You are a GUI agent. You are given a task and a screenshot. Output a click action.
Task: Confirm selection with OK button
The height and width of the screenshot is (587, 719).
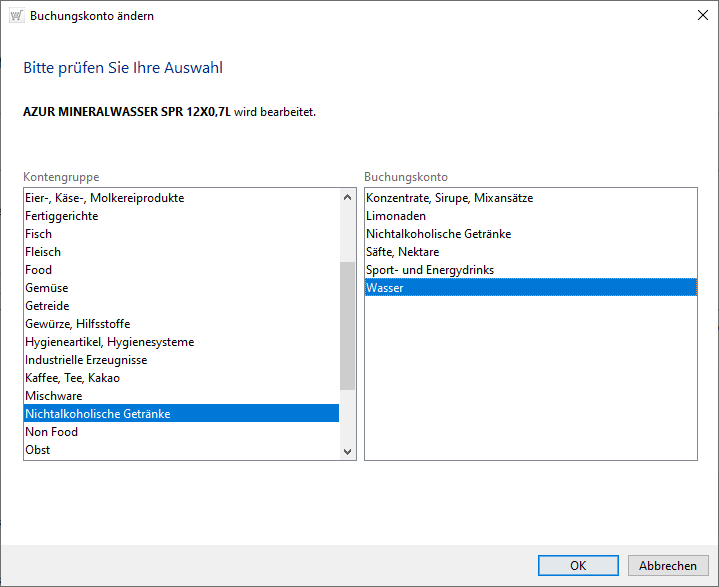[x=577, y=565]
